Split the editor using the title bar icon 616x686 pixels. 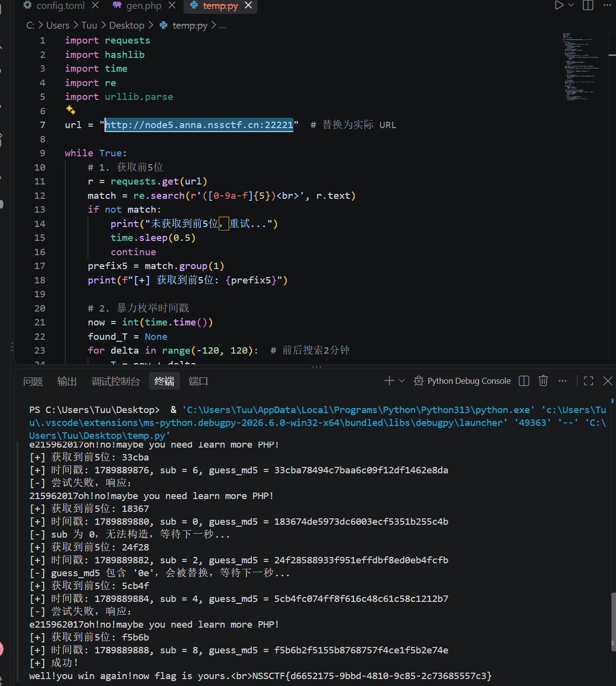[588, 5]
